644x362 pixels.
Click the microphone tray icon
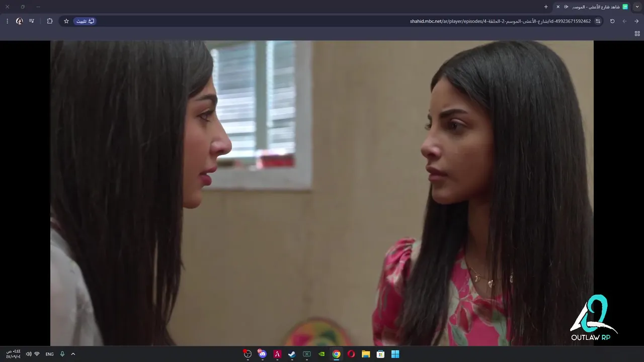coord(62,354)
